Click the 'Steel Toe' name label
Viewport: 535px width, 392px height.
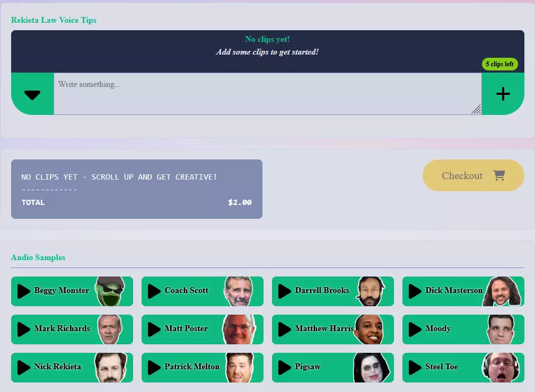(x=442, y=367)
